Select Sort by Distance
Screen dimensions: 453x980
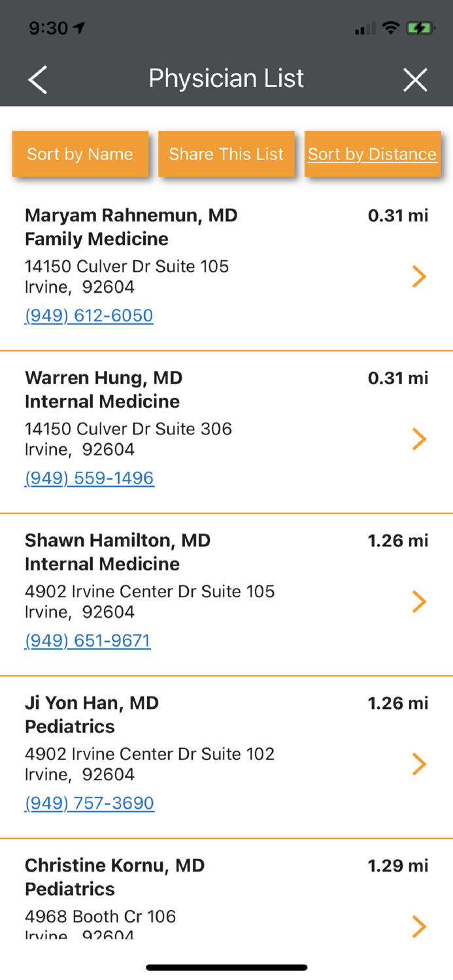372,154
